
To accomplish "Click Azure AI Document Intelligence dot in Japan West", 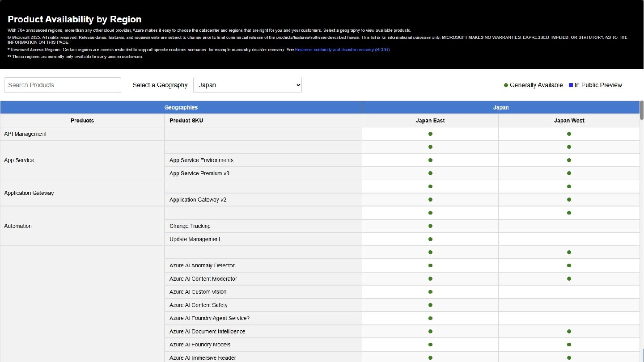I will [x=569, y=331].
